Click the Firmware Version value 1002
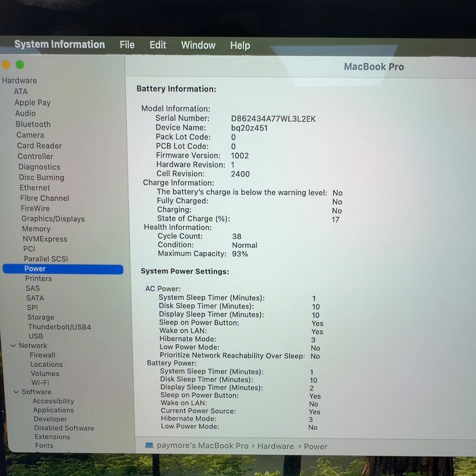The height and width of the screenshot is (476, 476). (240, 156)
